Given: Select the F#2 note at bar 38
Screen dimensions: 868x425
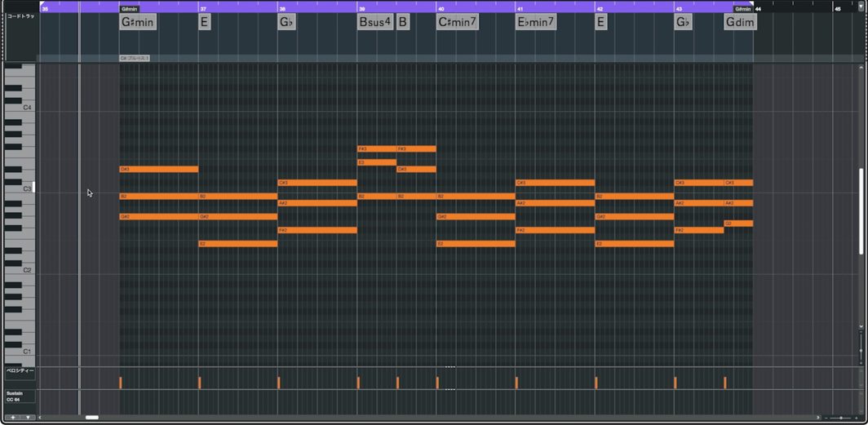Looking at the screenshot, I should tap(317, 230).
